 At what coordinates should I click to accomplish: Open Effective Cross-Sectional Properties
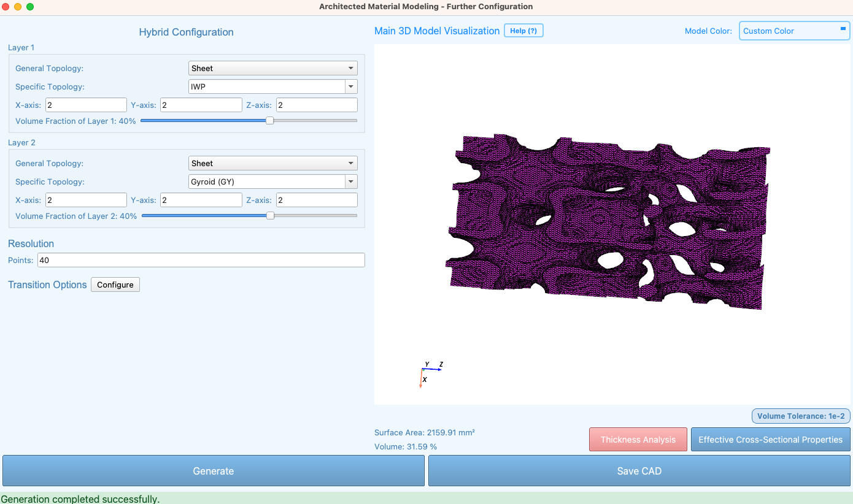pyautogui.click(x=771, y=440)
